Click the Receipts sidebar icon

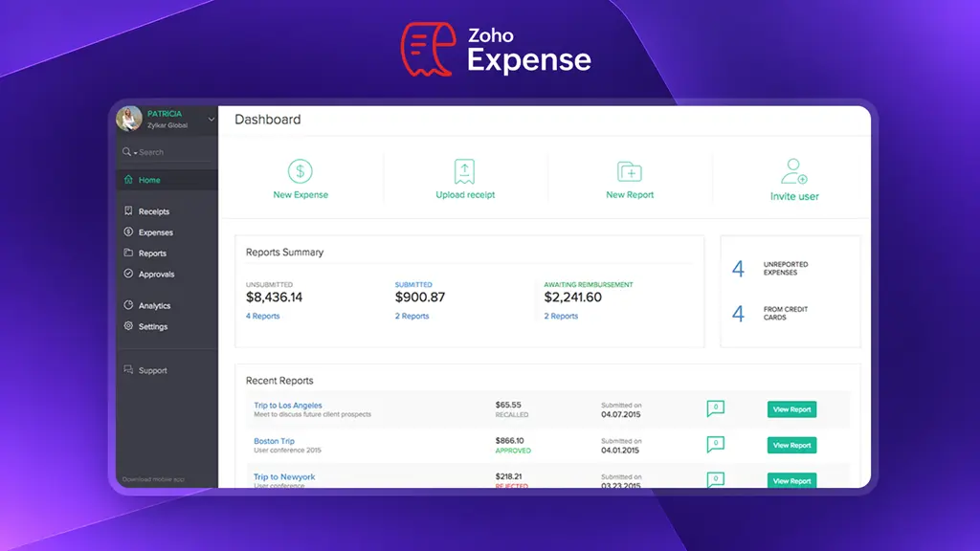[x=128, y=211]
